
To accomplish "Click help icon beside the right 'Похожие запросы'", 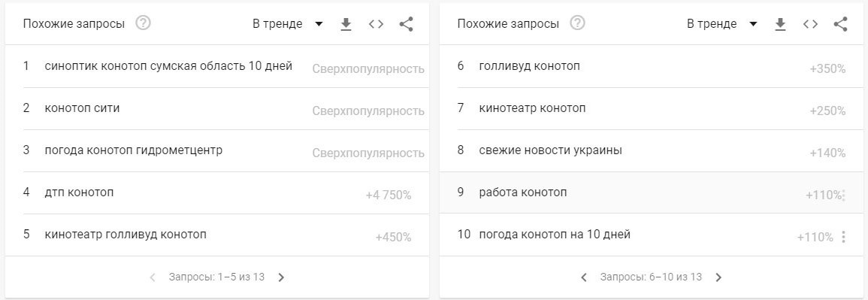I will click(577, 24).
